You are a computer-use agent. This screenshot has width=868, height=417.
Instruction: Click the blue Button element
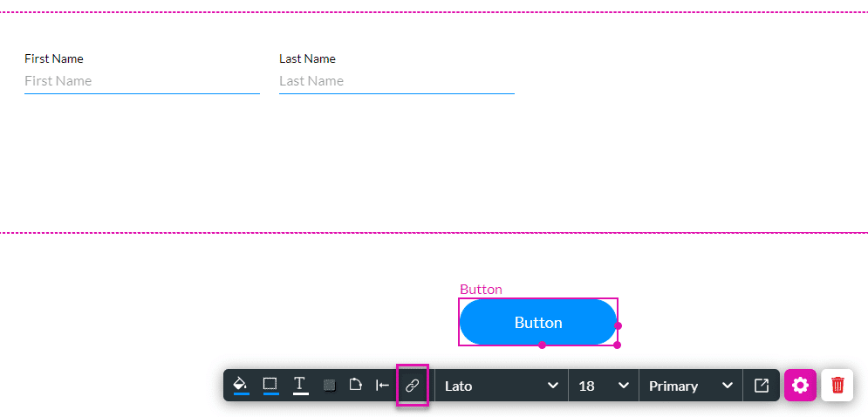537,323
